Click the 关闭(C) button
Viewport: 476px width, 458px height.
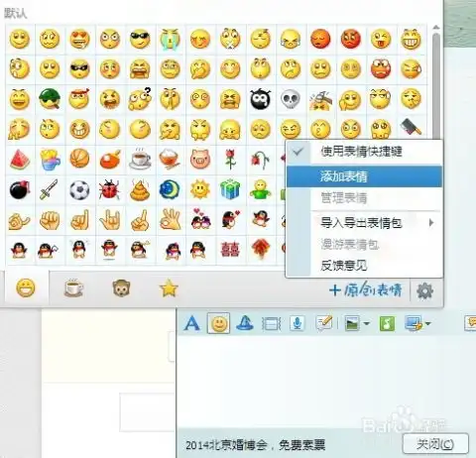coord(435,444)
